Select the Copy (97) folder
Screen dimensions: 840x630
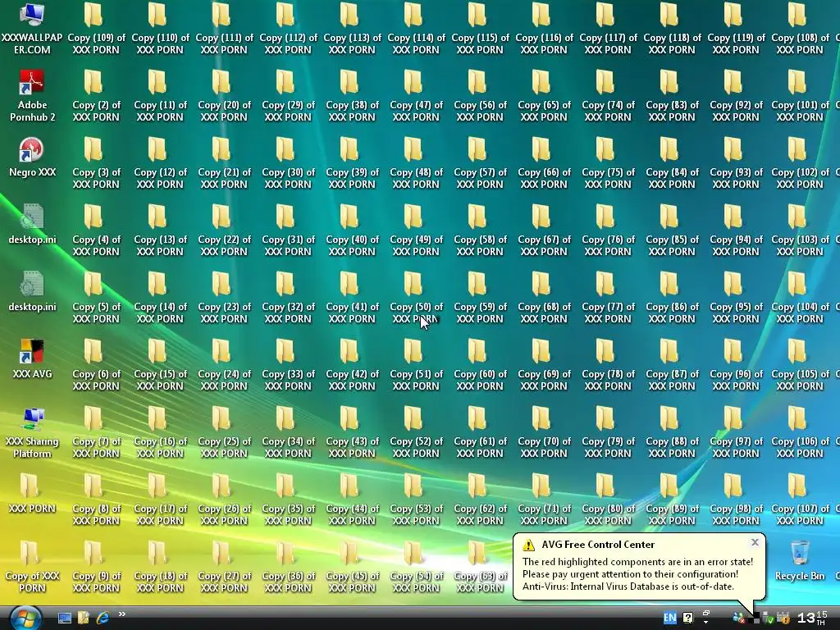736,431
